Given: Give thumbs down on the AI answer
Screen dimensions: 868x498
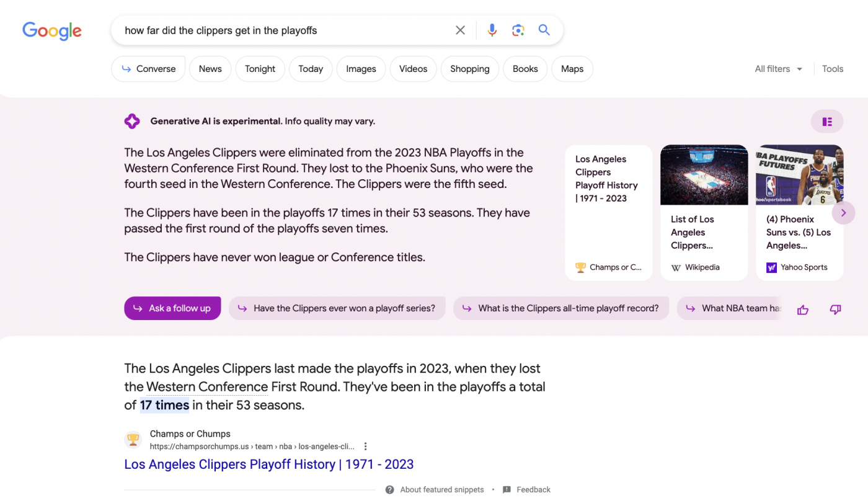Looking at the screenshot, I should (x=835, y=309).
